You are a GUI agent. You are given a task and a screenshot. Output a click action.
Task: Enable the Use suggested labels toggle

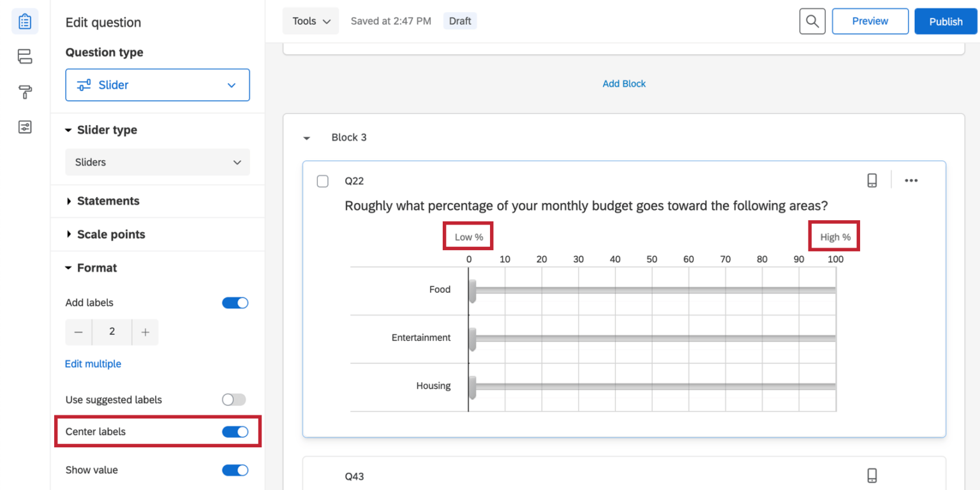[234, 400]
